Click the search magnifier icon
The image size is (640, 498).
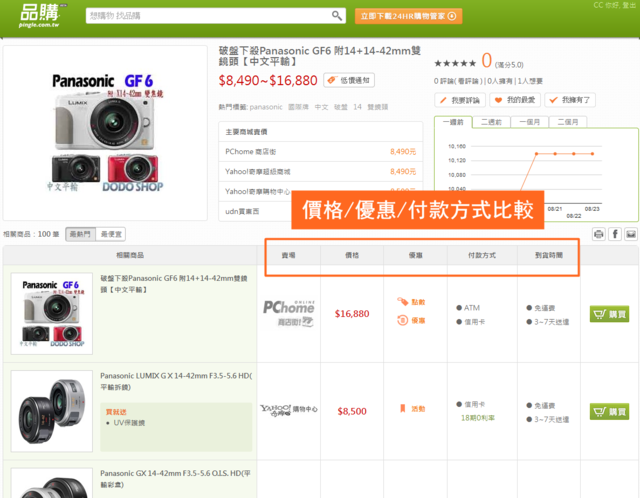[336, 16]
